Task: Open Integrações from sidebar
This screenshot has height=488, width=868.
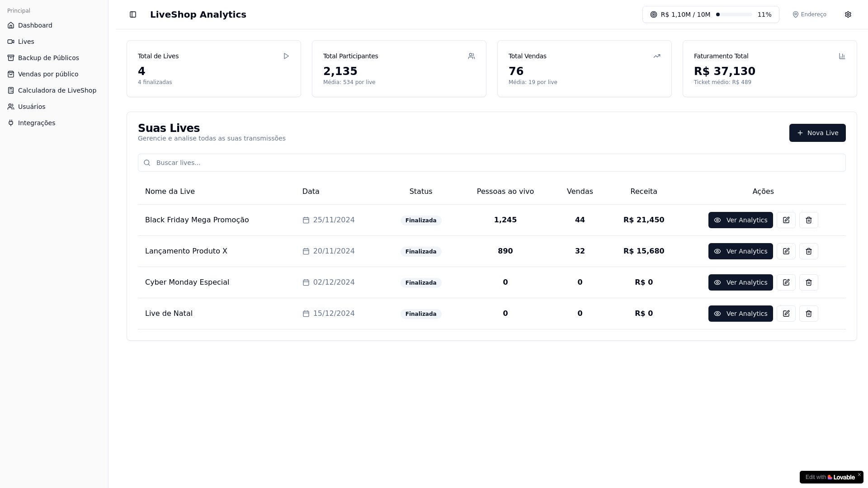Action: [x=54, y=123]
